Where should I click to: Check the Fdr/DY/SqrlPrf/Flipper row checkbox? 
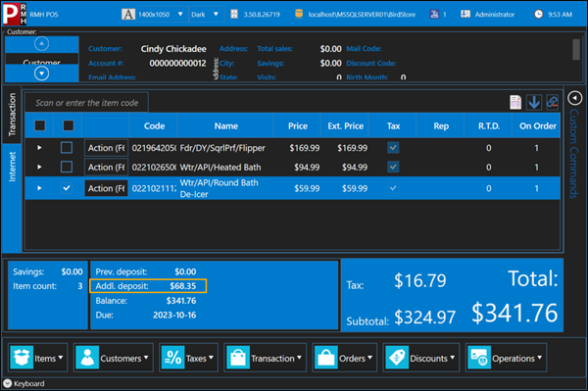pos(67,148)
